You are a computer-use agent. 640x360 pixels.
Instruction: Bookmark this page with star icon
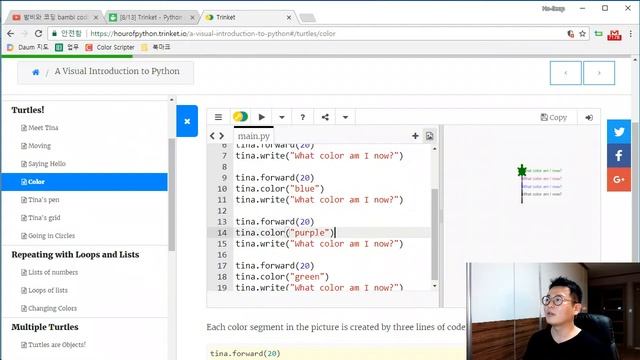coord(582,34)
